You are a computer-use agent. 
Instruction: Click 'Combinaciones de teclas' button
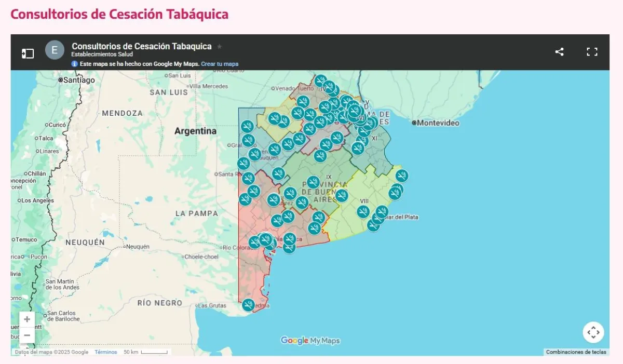[576, 352]
